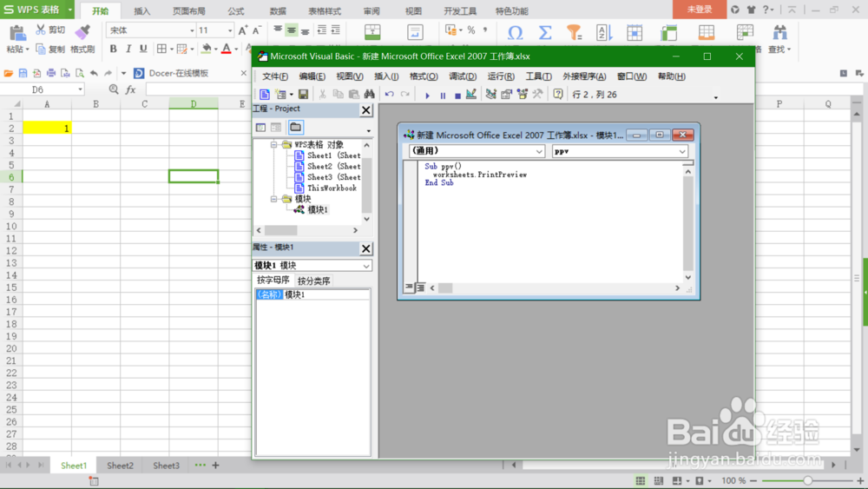
Task: Click the insert function fx icon
Action: tap(131, 89)
